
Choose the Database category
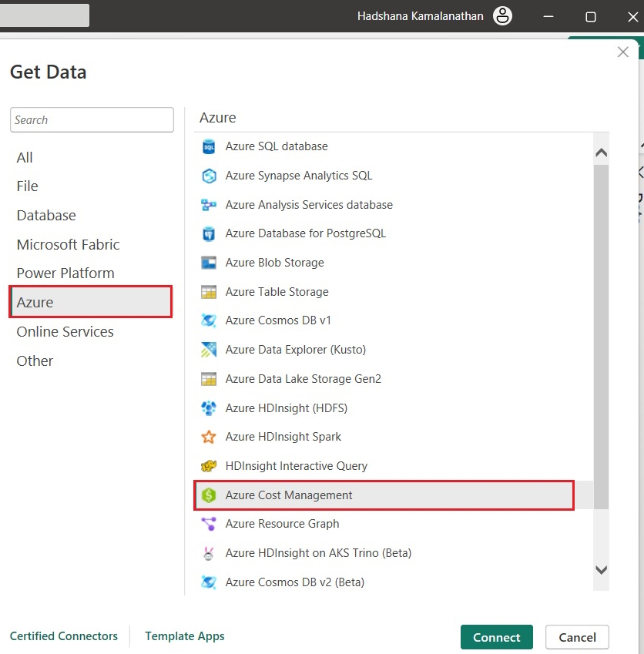pos(46,216)
